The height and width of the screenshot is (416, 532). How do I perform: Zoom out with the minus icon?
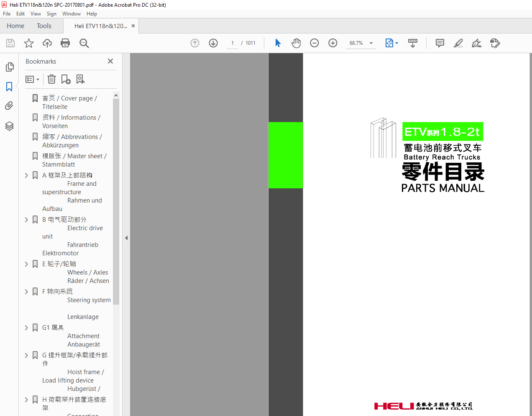315,43
